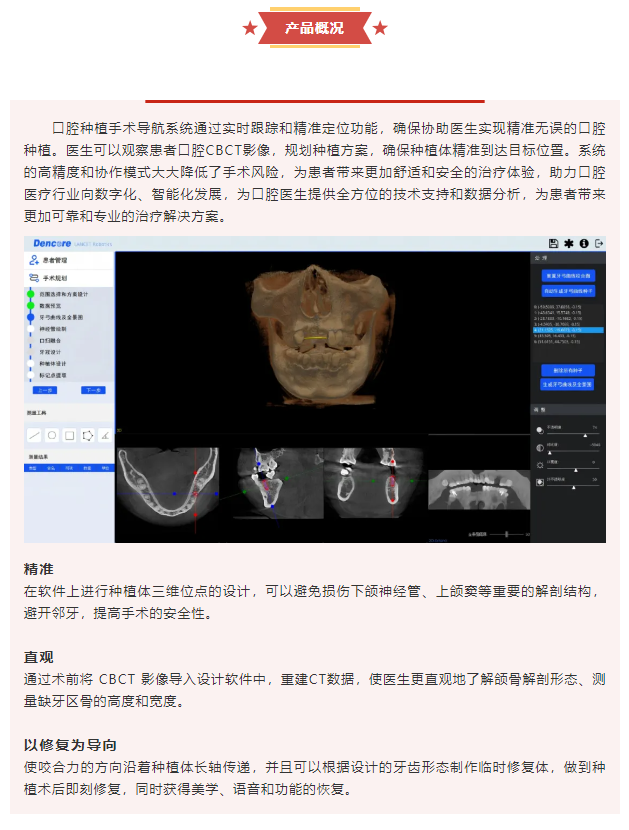The height and width of the screenshot is (830, 629).
Task: Click the logout exit icon
Action: pos(598,243)
